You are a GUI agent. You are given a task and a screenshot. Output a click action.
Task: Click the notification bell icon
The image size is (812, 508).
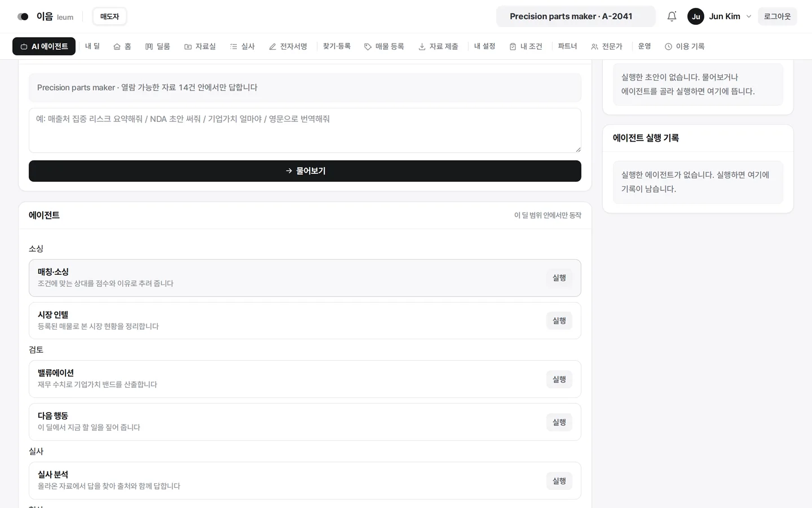[x=672, y=16]
